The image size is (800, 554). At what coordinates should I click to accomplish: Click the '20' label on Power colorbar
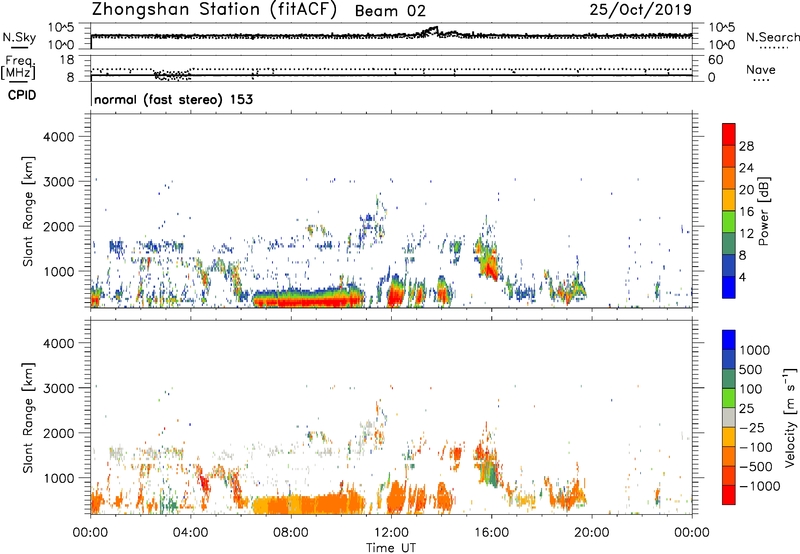[x=746, y=190]
